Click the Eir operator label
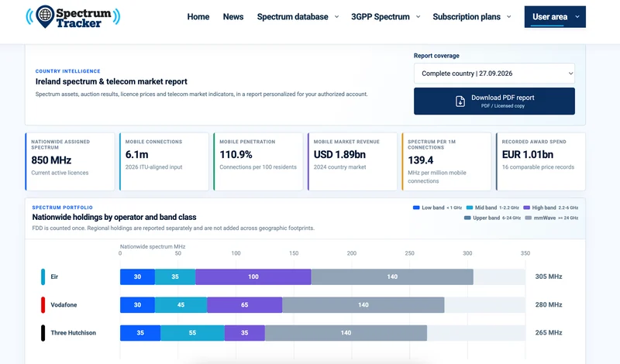 tap(54, 276)
